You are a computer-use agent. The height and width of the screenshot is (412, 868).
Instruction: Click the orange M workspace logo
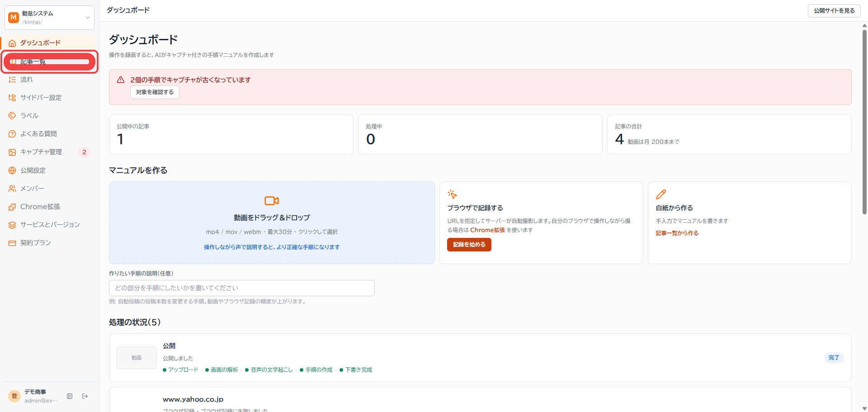point(14,17)
